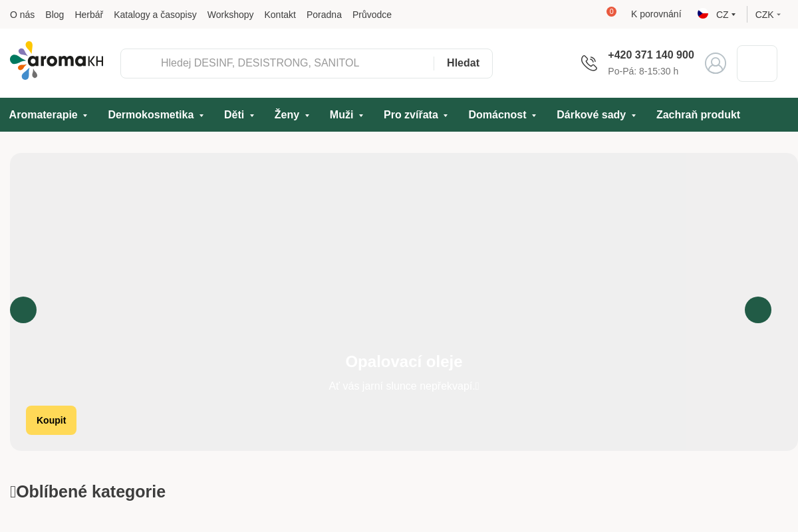Image resolution: width=798 pixels, height=532 pixels.
Task: Click the Hledat search button
Action: click(463, 63)
